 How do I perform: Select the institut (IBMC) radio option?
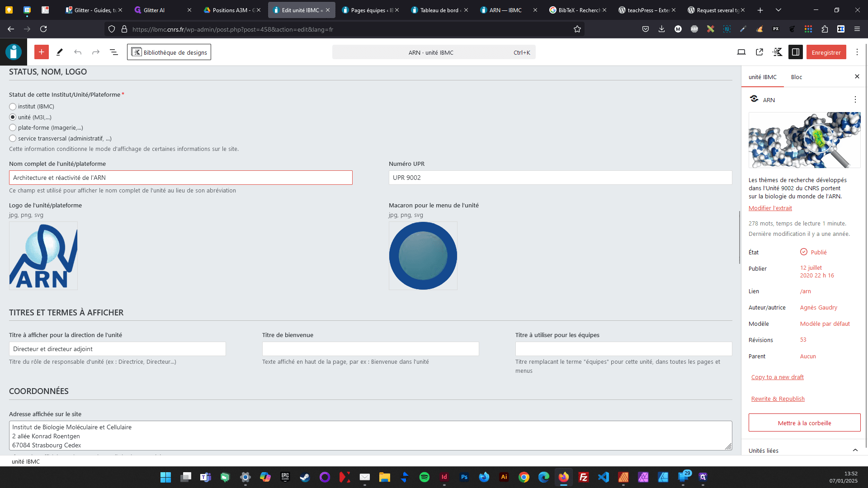(13, 107)
